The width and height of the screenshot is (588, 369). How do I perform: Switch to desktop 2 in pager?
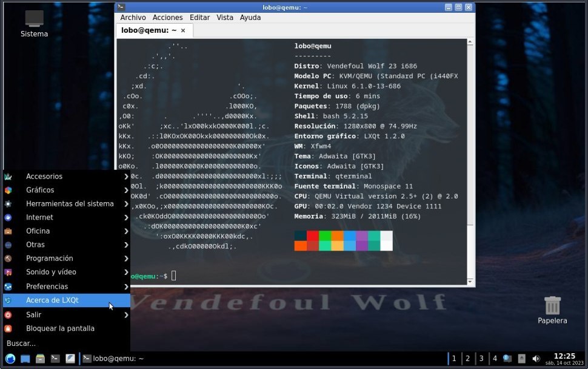[467, 359]
